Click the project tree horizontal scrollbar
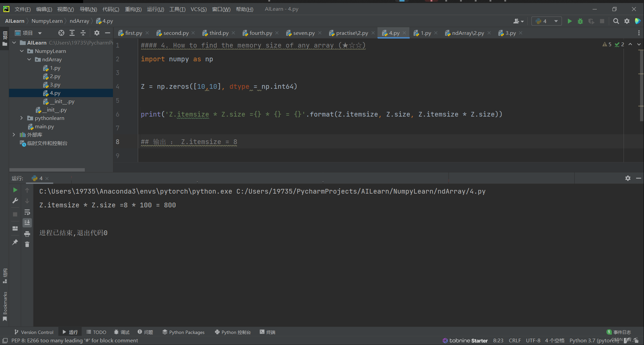Screen dimensions: 644x345 click(x=47, y=170)
